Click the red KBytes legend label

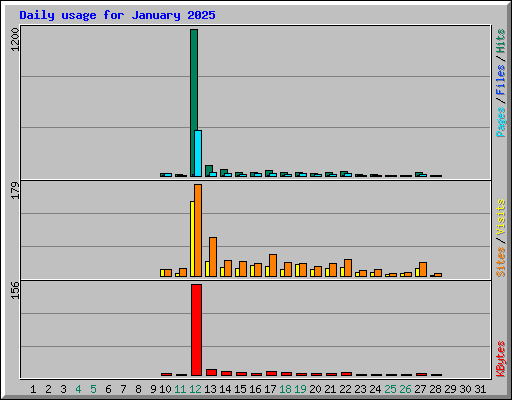(500, 359)
